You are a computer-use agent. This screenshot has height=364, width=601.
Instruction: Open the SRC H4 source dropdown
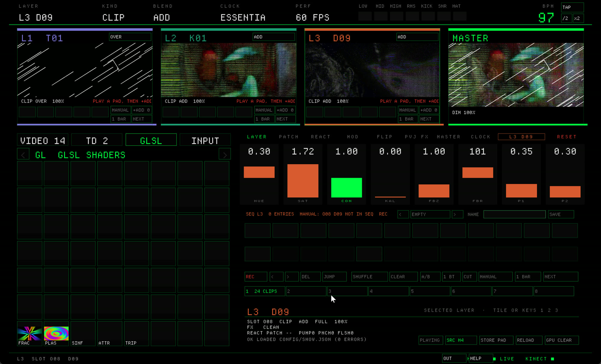pos(461,340)
